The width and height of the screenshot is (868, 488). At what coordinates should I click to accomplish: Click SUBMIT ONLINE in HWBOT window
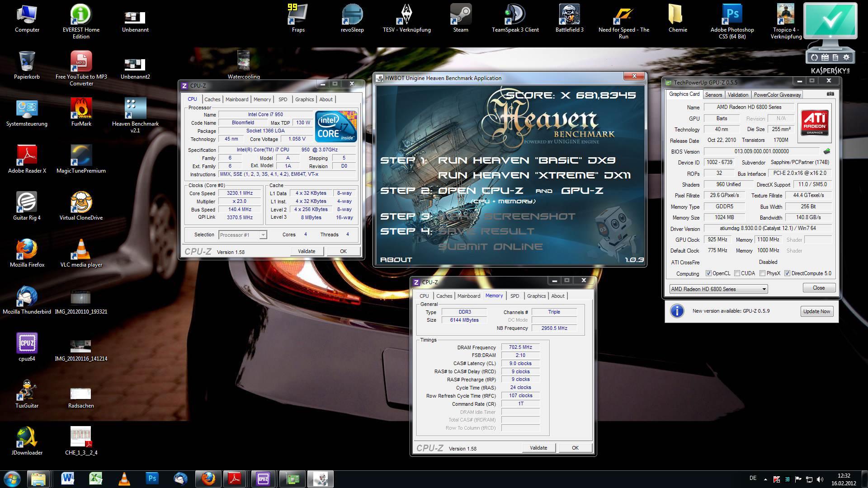[x=490, y=247]
